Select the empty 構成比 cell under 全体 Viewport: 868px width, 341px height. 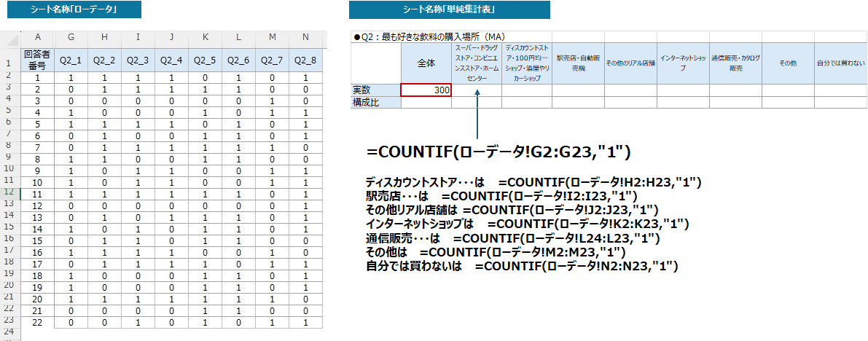pyautogui.click(x=426, y=103)
